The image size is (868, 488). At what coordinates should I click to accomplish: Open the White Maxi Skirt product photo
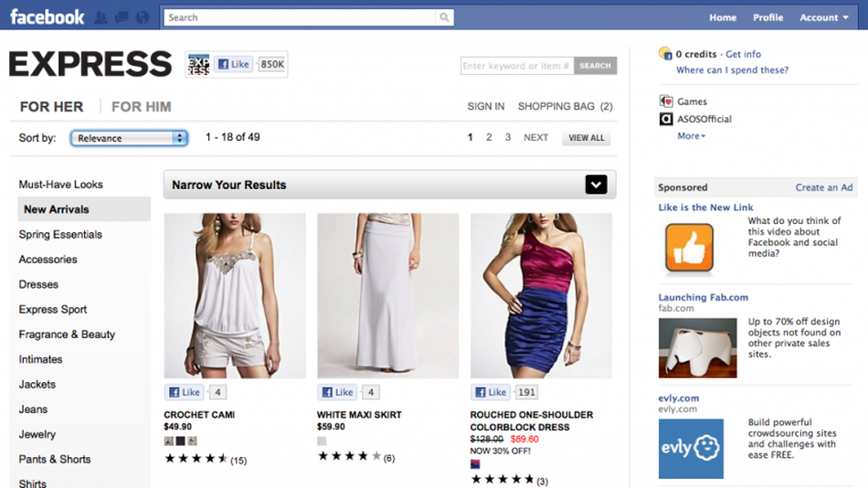[x=388, y=296]
